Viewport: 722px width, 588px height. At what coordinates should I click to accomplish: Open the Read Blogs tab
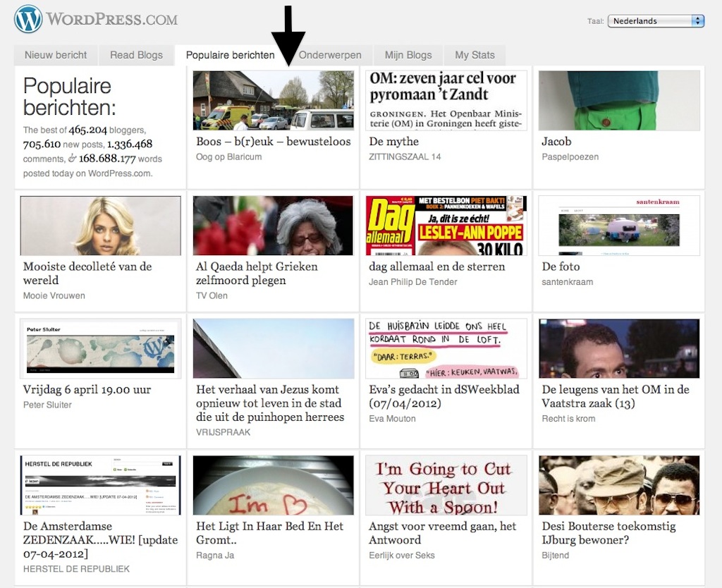136,55
